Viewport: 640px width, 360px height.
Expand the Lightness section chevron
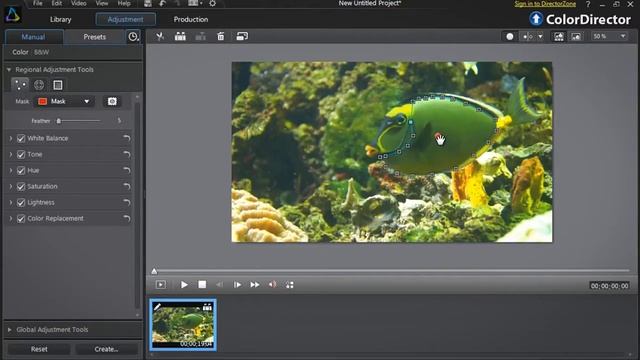tap(11, 202)
